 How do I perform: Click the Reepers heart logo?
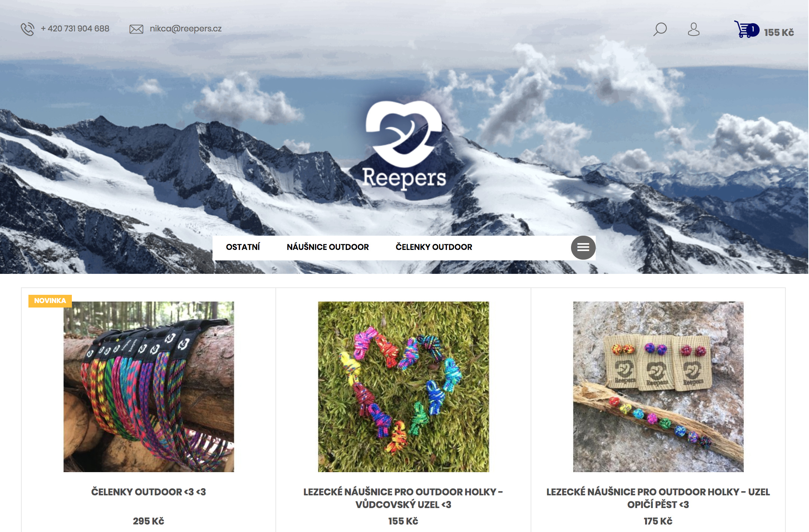pos(404,144)
